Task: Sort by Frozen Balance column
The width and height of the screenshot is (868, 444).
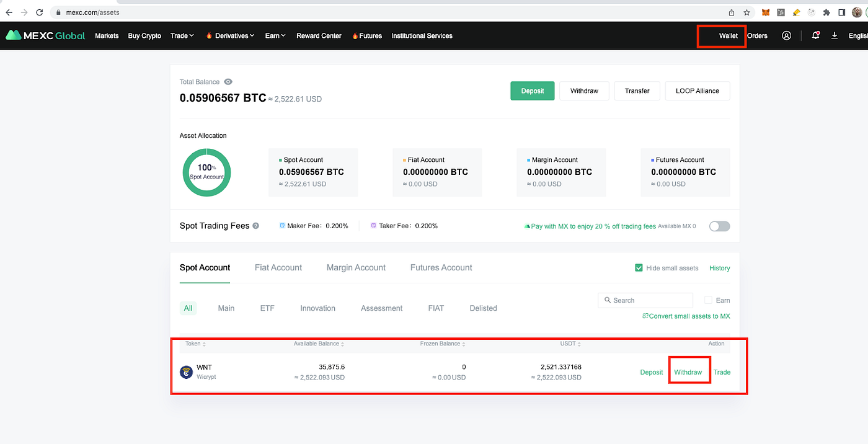Action: pyautogui.click(x=443, y=344)
